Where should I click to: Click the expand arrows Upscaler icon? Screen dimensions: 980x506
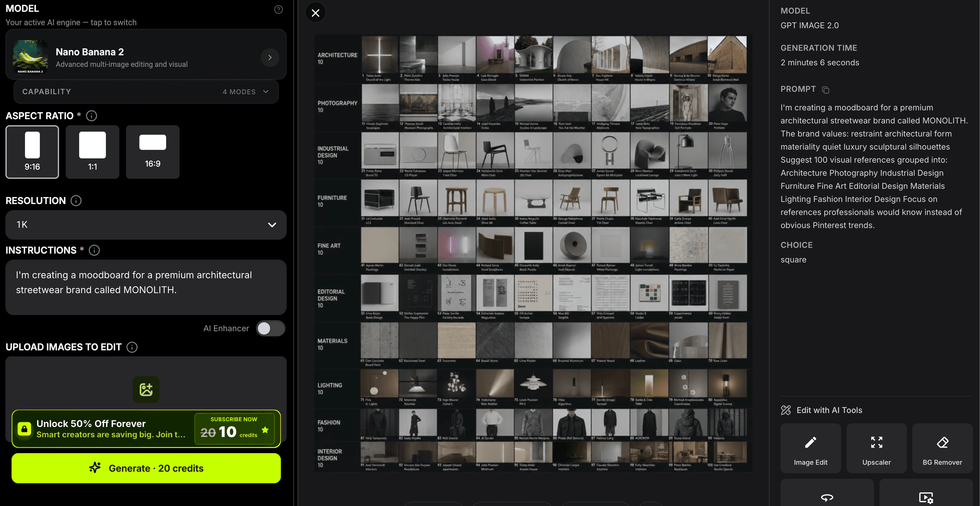pos(876,442)
